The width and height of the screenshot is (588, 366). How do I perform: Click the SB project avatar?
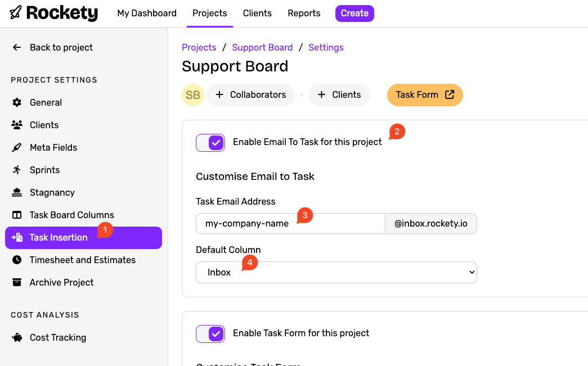[x=193, y=95]
